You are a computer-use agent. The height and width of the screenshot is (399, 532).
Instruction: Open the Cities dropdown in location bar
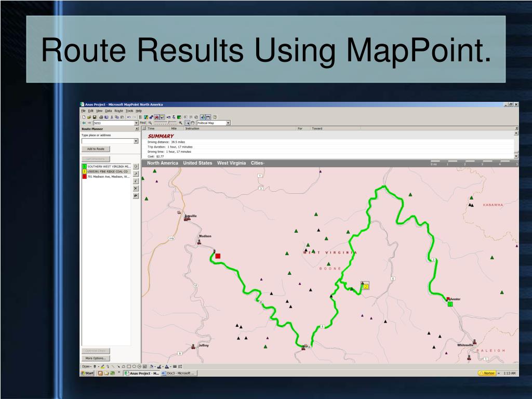258,163
